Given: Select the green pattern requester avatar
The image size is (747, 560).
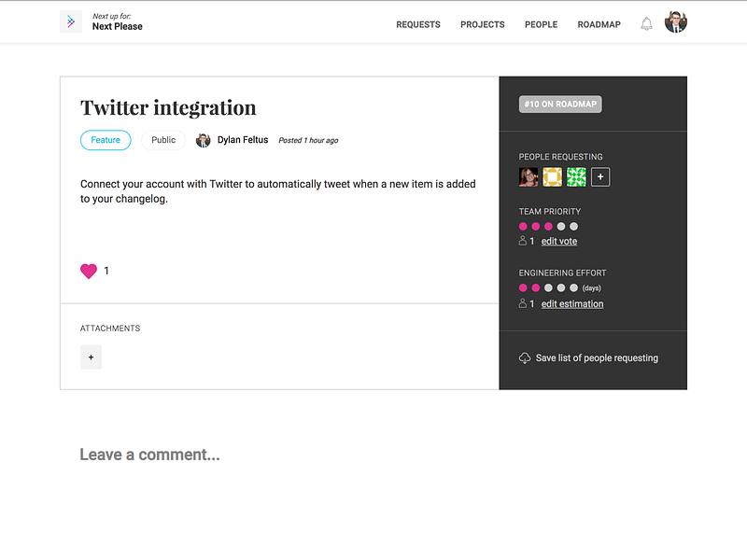Looking at the screenshot, I should 576,177.
